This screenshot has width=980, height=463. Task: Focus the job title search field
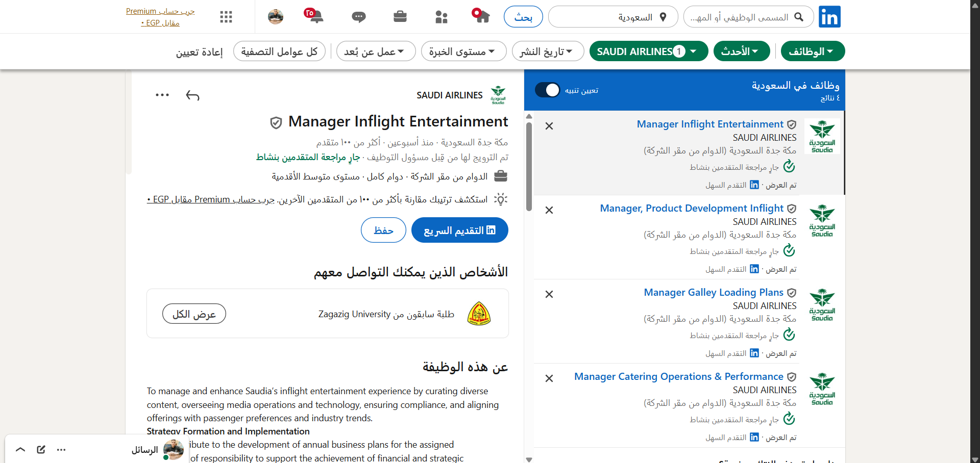coord(750,17)
